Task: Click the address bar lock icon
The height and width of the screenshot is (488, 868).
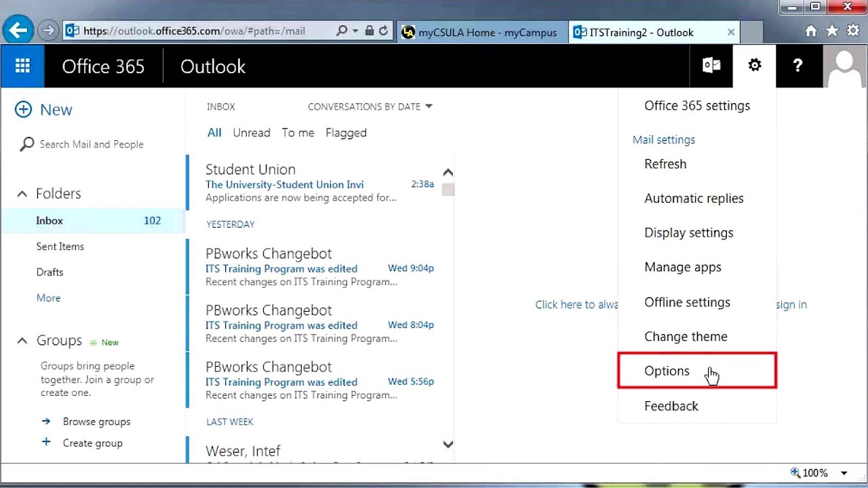Action: tap(370, 31)
